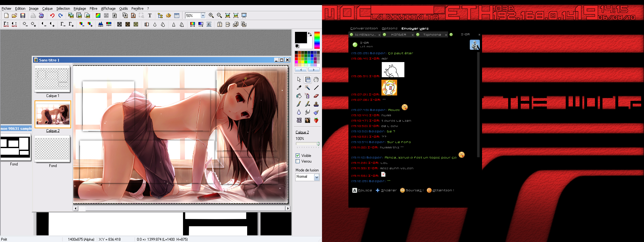Increase gamma with the Γ plus icon
Screen dimensions: 644x242
click(71, 24)
